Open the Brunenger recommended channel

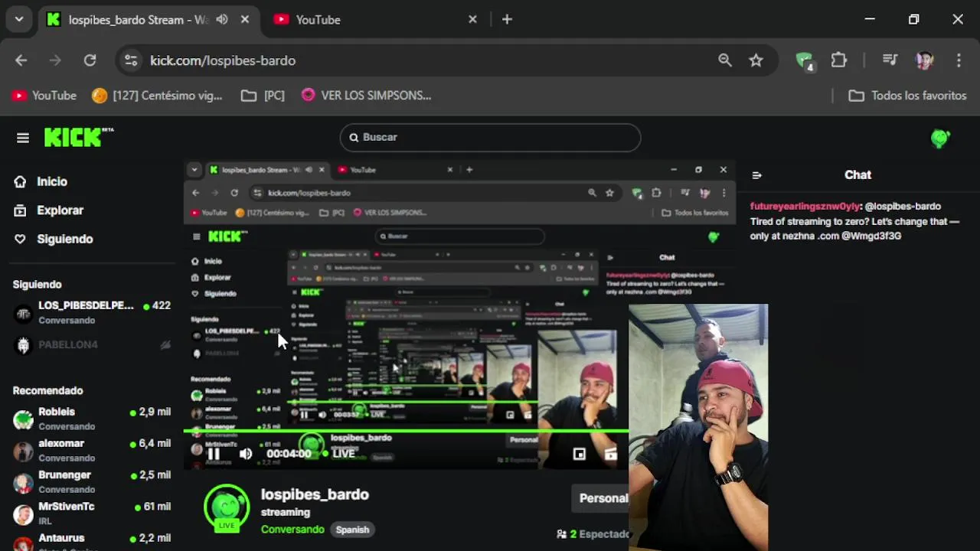(92, 481)
